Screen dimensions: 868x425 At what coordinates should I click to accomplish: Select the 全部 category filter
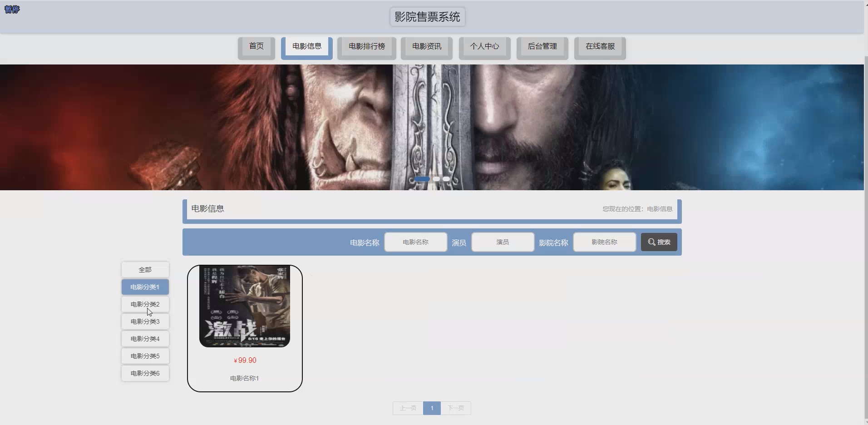pyautogui.click(x=145, y=270)
